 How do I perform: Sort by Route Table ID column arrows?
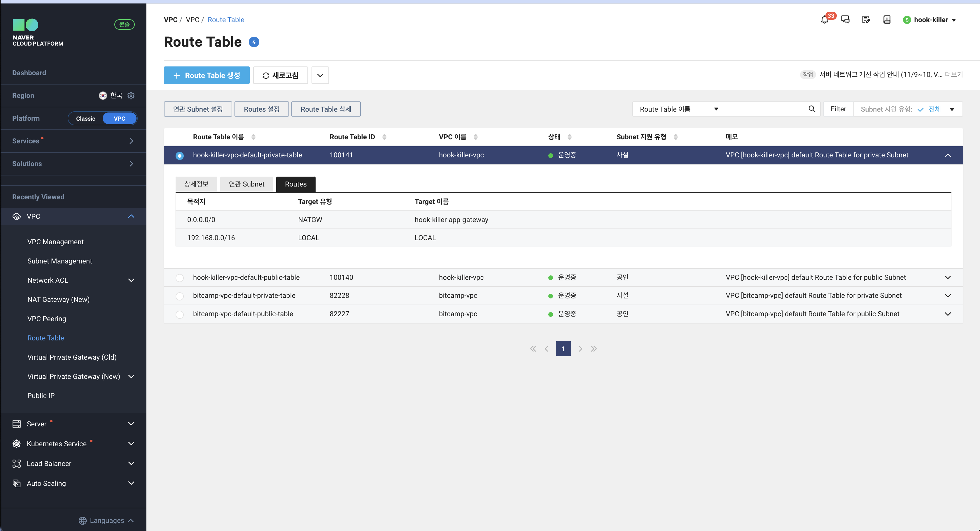(384, 137)
